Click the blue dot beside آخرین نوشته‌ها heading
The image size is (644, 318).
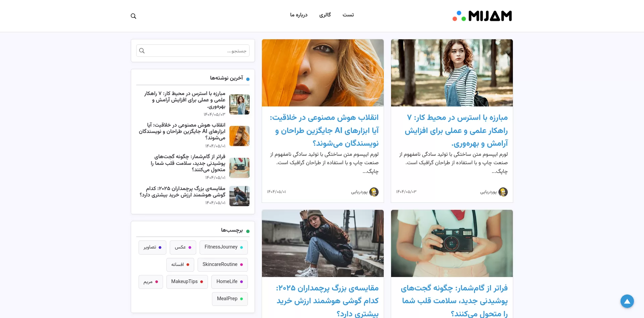click(x=248, y=79)
